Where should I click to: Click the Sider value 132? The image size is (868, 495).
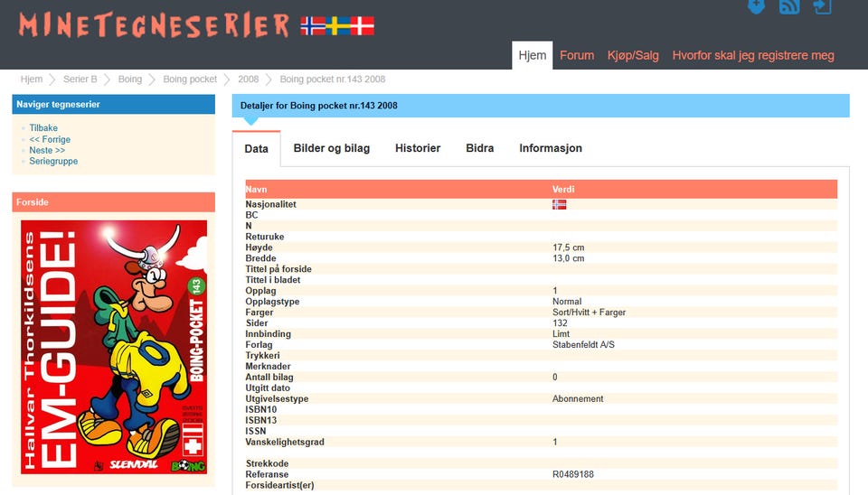click(560, 323)
